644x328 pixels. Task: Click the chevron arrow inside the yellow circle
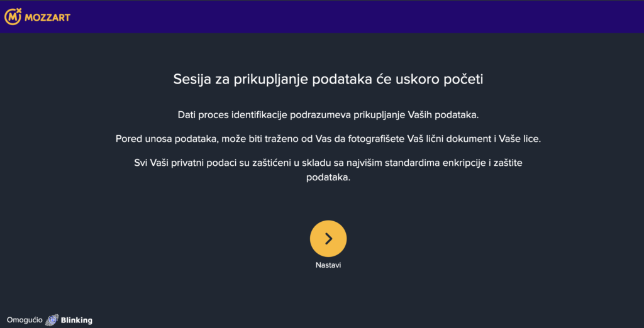click(328, 238)
